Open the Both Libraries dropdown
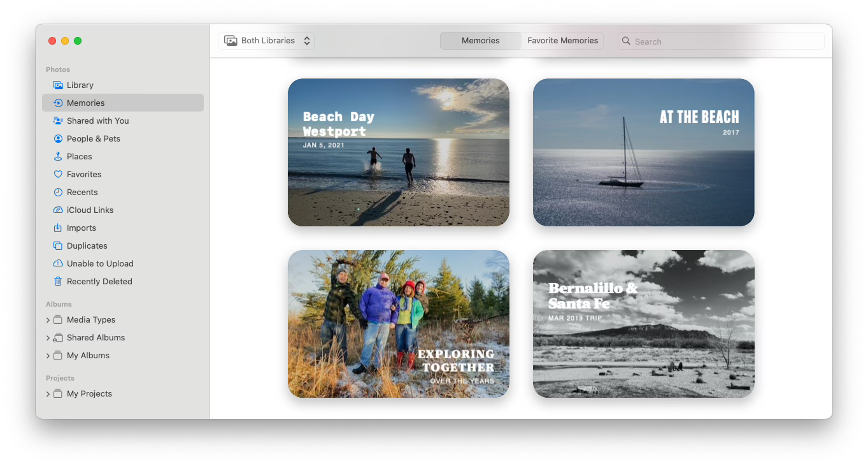Screen dimensions: 868x466 (266, 41)
